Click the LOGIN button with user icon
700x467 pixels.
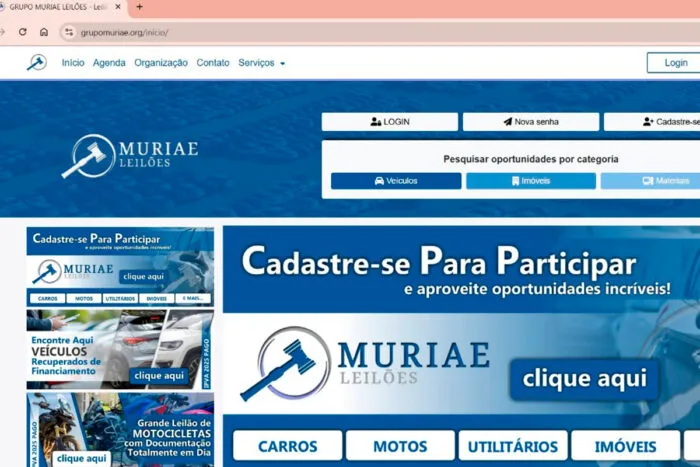pyautogui.click(x=390, y=121)
